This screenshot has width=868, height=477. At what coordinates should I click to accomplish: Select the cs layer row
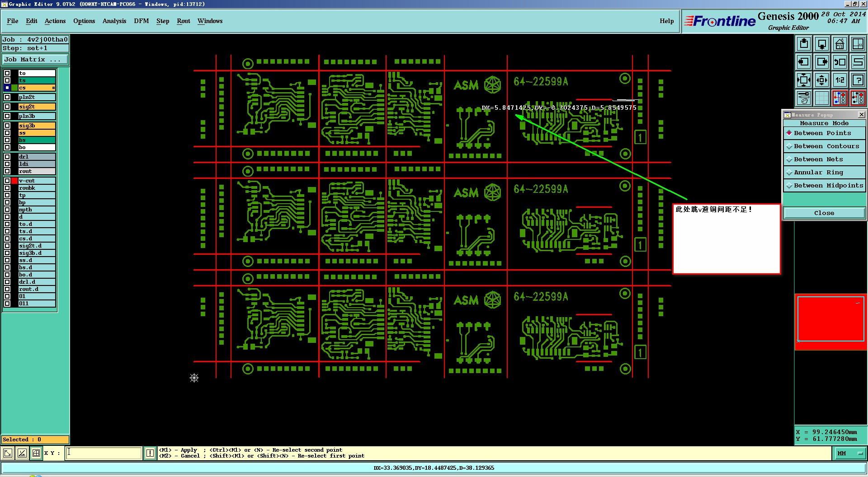37,88
